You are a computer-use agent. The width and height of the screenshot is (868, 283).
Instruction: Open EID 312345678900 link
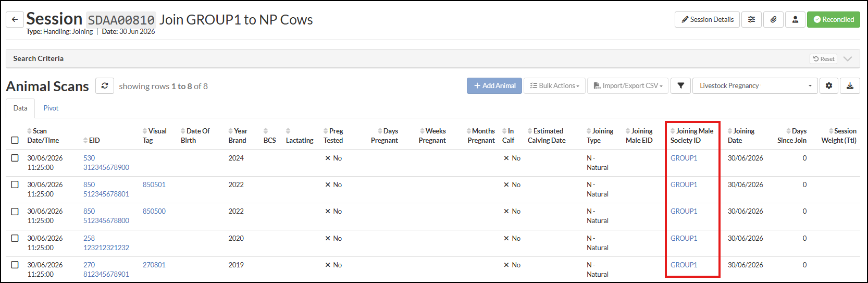tap(106, 167)
